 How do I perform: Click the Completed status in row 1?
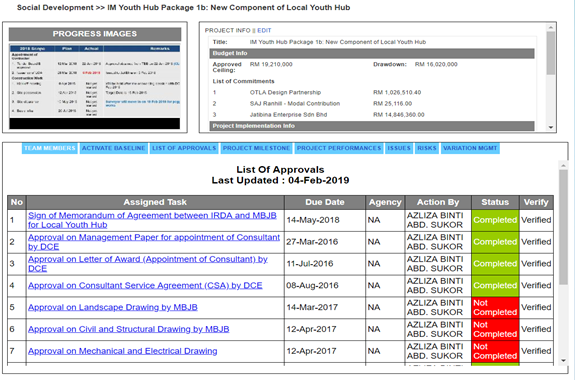tap(495, 220)
